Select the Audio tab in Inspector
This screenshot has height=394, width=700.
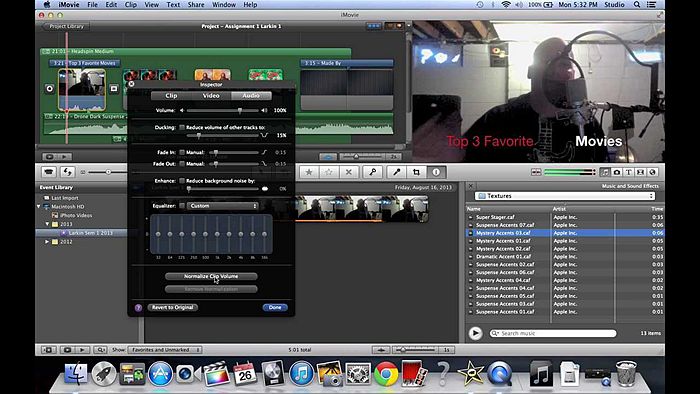tap(251, 95)
